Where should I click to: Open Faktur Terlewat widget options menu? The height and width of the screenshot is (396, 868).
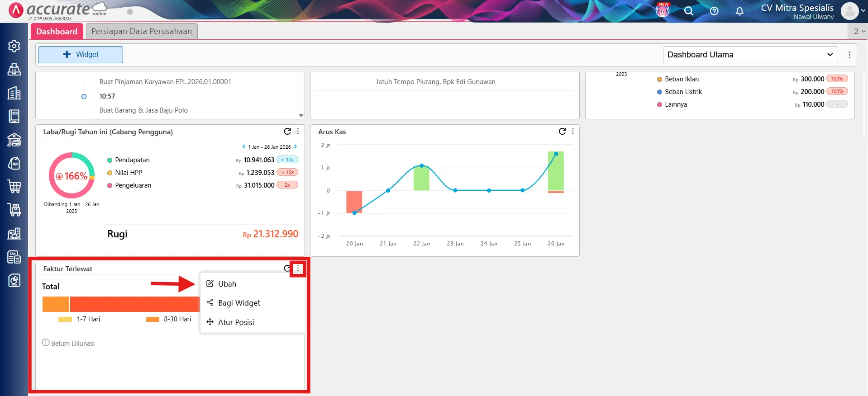click(298, 269)
